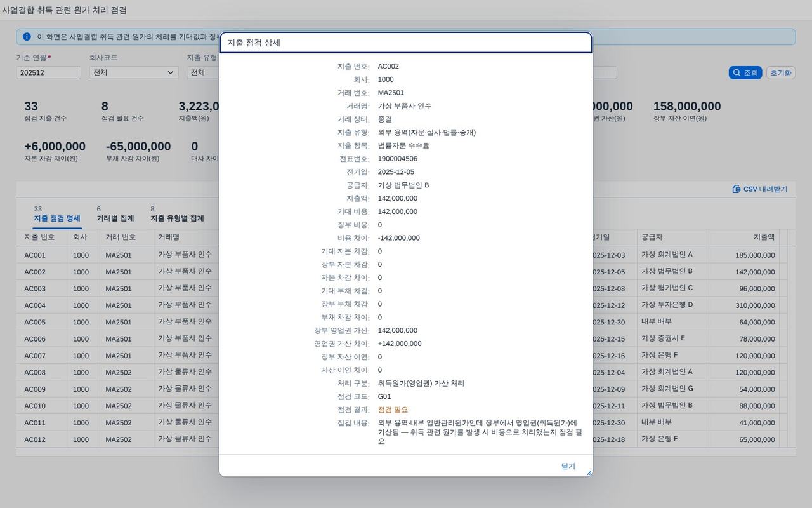812x508 pixels.
Task: Click supplier cell 가상 증권사 E
Action: [663, 338]
